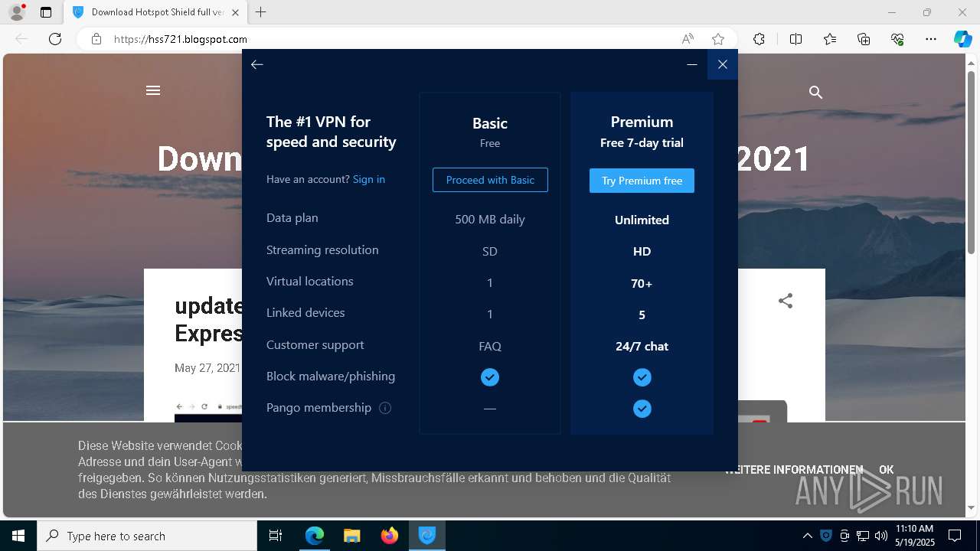Open browser Extensions icon
The height and width of the screenshot is (551, 980).
click(x=759, y=39)
